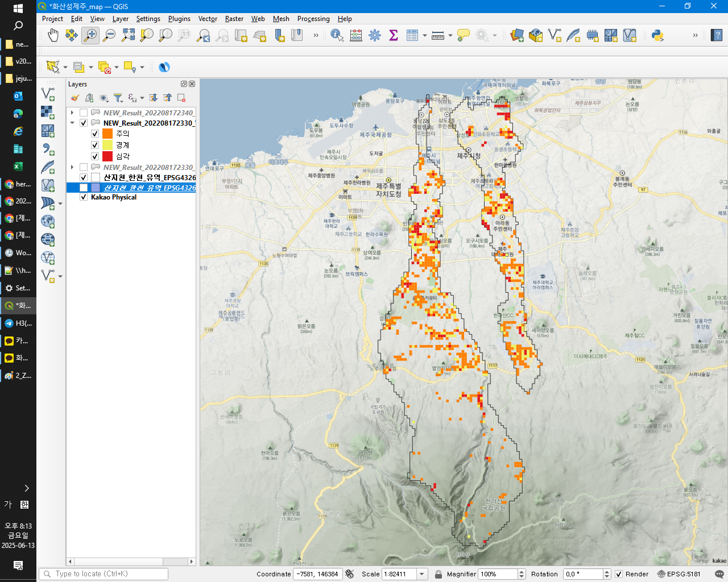Click Remove Layer icon in Layers panel
The image size is (728, 582).
(181, 98)
